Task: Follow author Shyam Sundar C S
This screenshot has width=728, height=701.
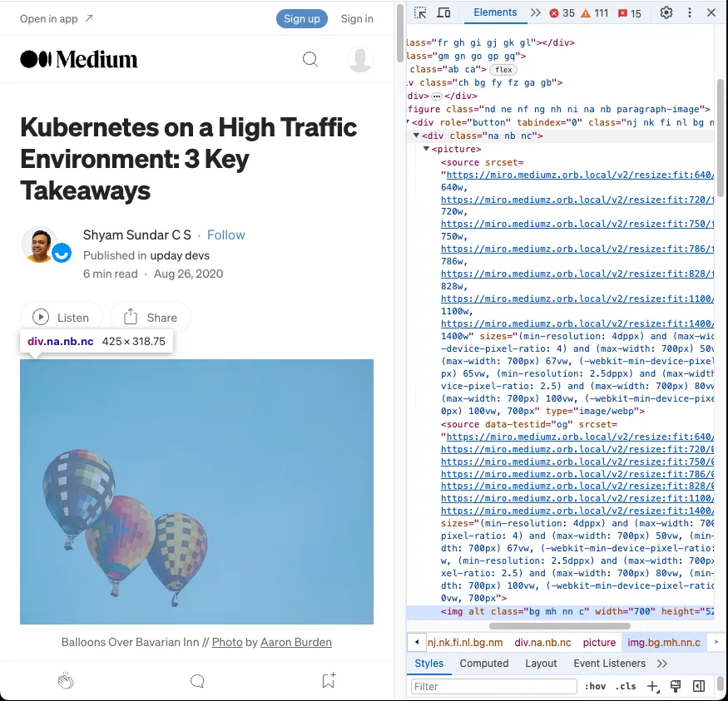Action: [225, 234]
